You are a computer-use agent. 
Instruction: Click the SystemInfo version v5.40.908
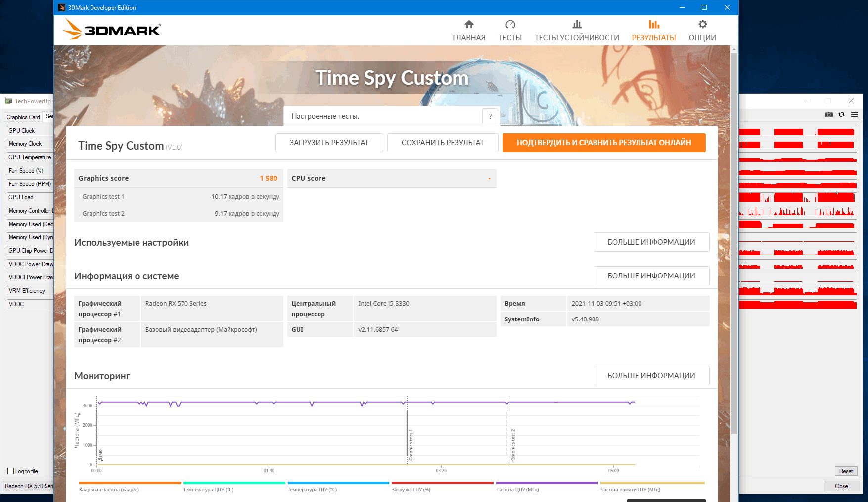[585, 319]
